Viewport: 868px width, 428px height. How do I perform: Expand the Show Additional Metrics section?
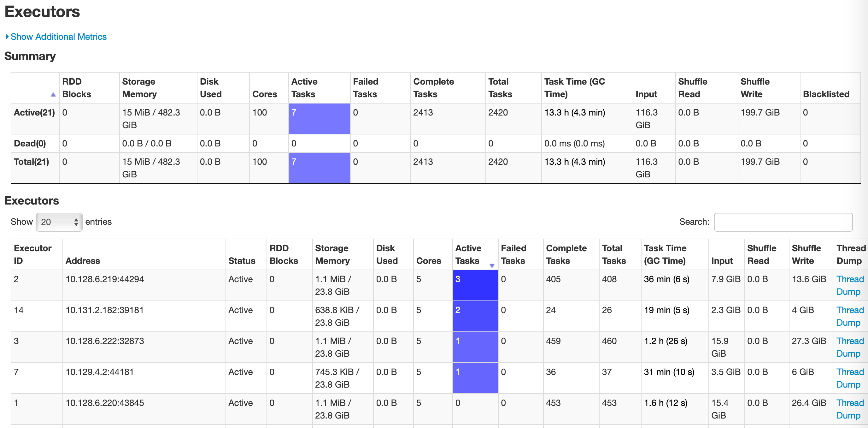point(58,36)
